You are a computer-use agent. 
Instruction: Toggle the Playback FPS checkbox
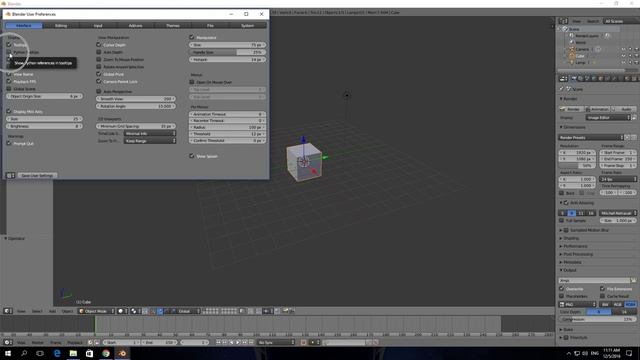[x=9, y=82]
